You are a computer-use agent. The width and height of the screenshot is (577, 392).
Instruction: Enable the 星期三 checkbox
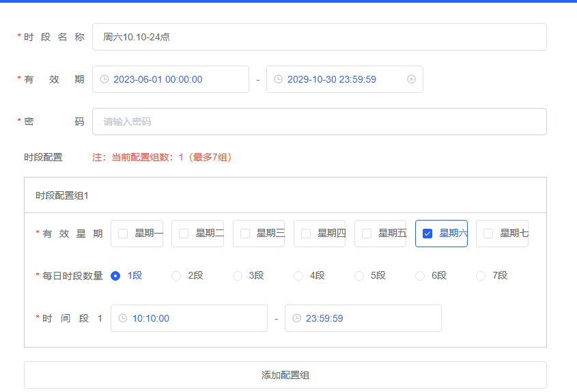coord(245,234)
